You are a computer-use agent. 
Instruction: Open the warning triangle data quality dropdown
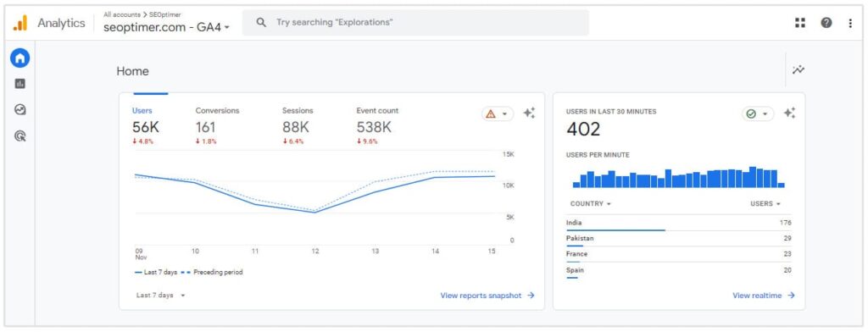pyautogui.click(x=497, y=113)
